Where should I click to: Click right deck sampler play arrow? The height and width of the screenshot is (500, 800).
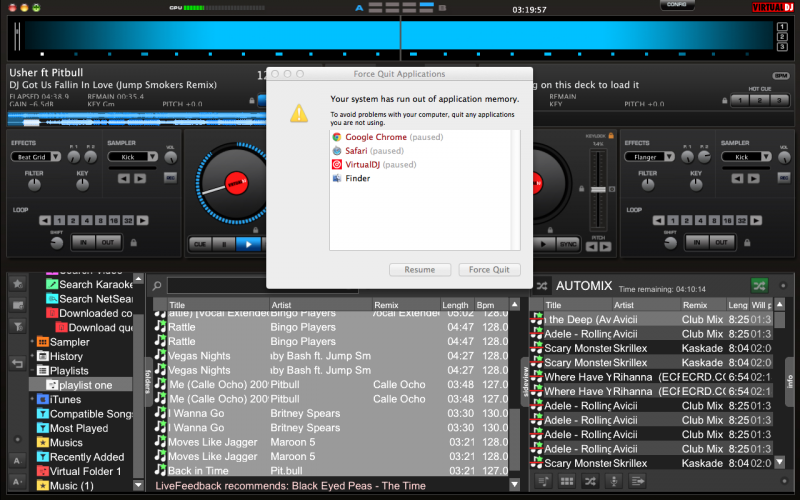coord(754,178)
